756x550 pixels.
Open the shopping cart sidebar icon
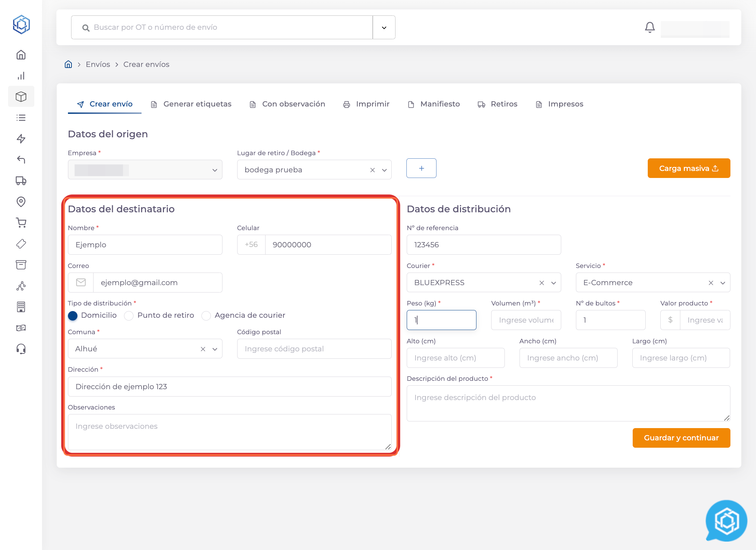(x=21, y=223)
